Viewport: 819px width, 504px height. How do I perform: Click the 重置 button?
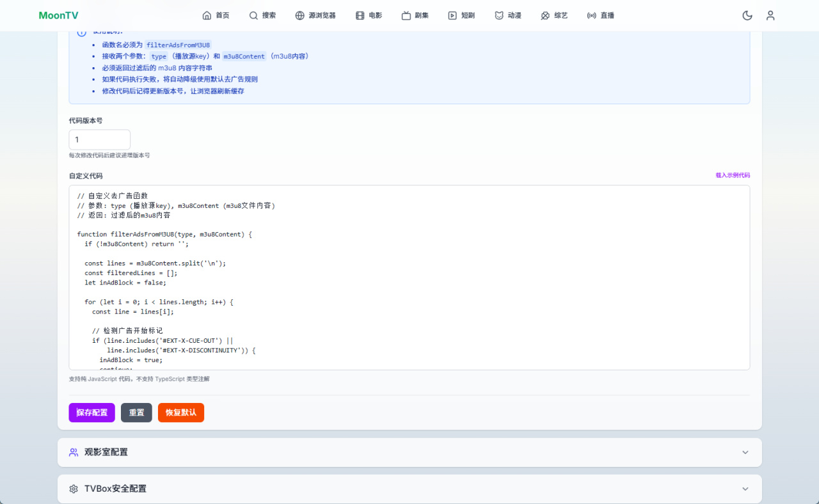(x=136, y=413)
